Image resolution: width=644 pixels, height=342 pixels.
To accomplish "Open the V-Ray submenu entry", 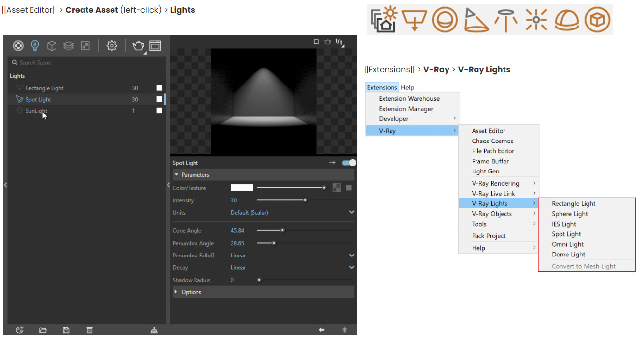I will [412, 131].
